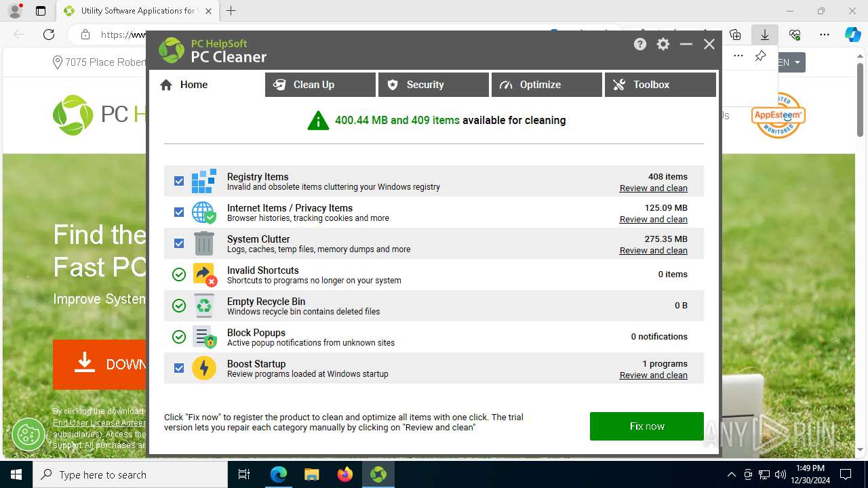
Task: Click the Invalid Shortcuts arrow icon
Action: [x=204, y=274]
